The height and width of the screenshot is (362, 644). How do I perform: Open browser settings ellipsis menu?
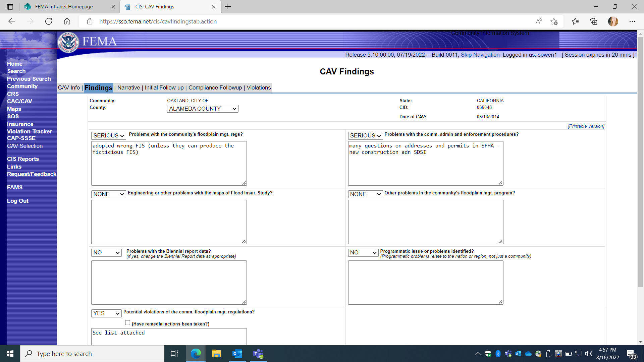pos(632,21)
